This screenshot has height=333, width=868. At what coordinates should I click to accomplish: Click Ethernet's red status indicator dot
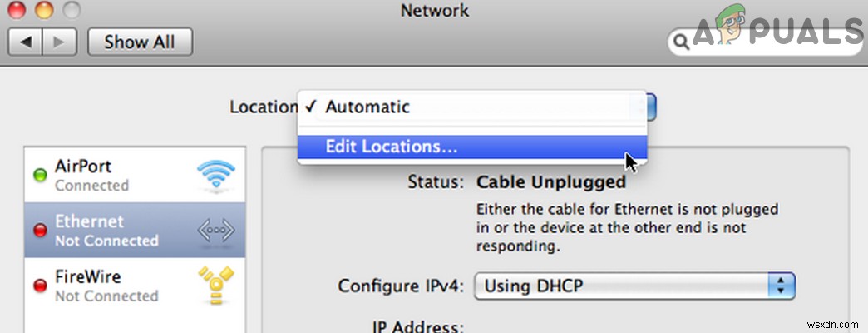click(39, 231)
